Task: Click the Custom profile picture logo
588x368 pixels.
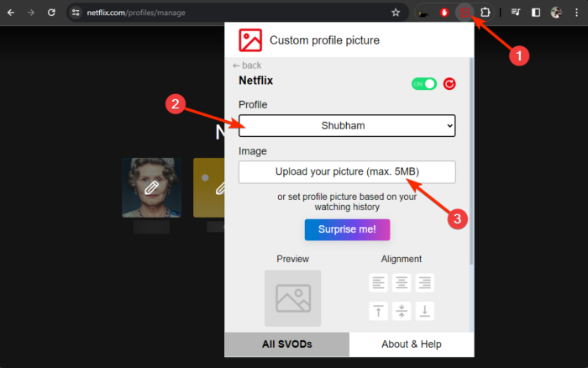Action: [x=250, y=40]
